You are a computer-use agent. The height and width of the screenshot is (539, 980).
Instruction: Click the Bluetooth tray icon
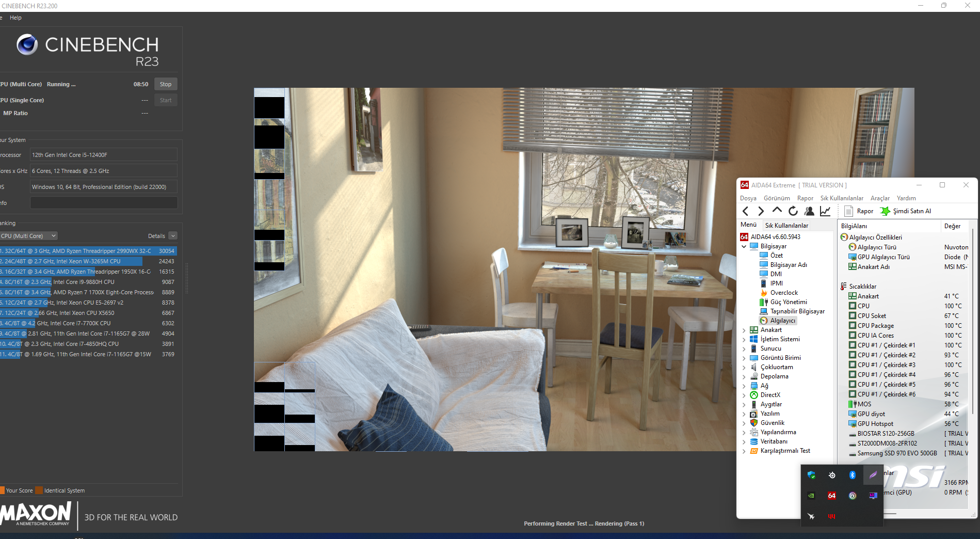(853, 475)
